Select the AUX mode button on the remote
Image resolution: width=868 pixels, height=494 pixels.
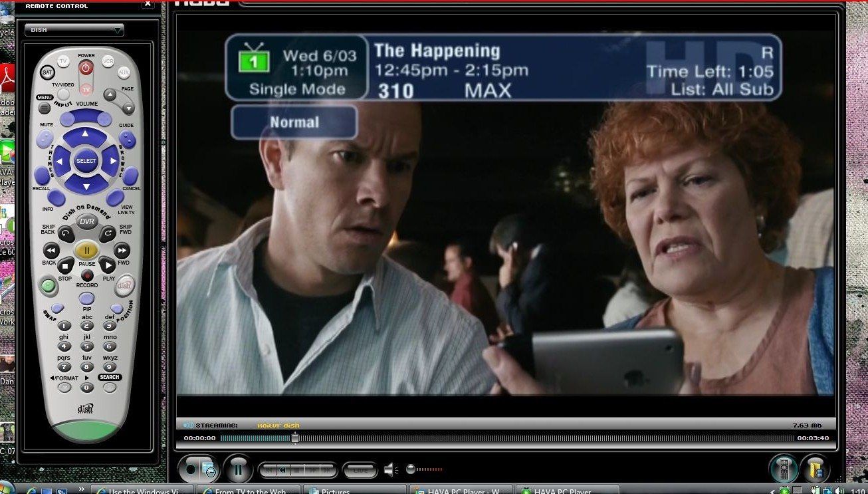coord(124,72)
